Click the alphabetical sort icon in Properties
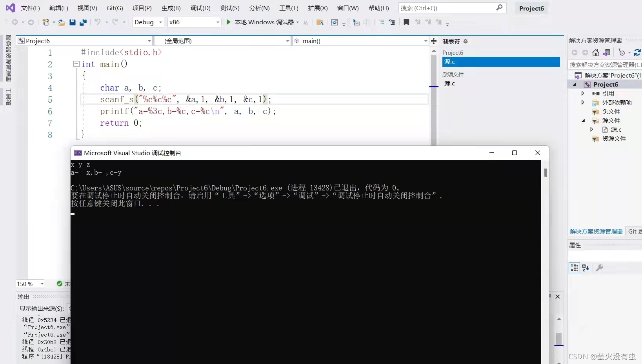Screen dimensions: 642x364 coord(586,268)
